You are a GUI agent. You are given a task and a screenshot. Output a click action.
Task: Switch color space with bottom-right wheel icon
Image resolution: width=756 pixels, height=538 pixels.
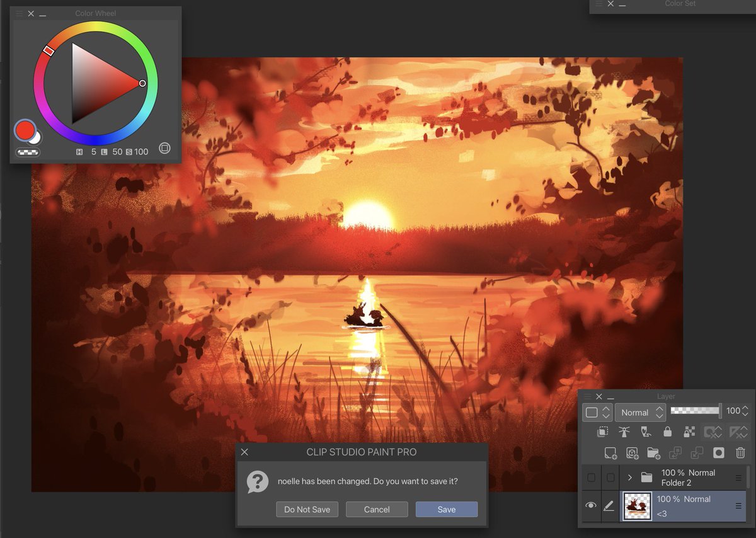[x=164, y=148]
